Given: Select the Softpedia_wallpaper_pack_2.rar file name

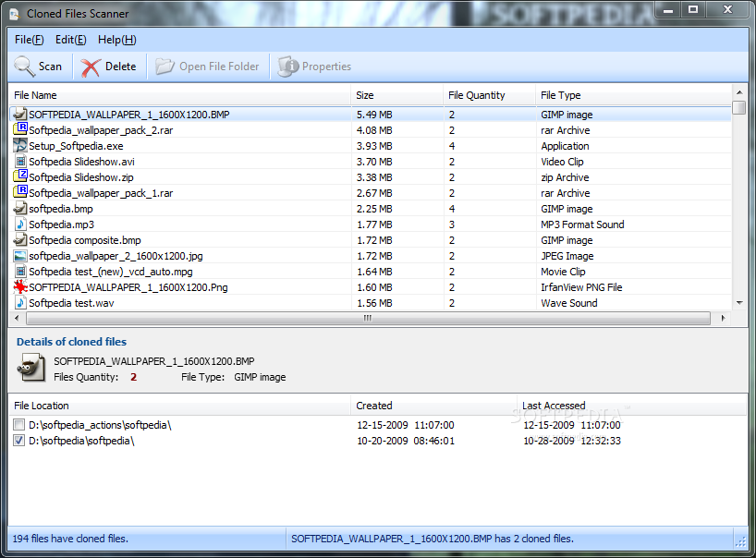Looking at the screenshot, I should coord(101,130).
